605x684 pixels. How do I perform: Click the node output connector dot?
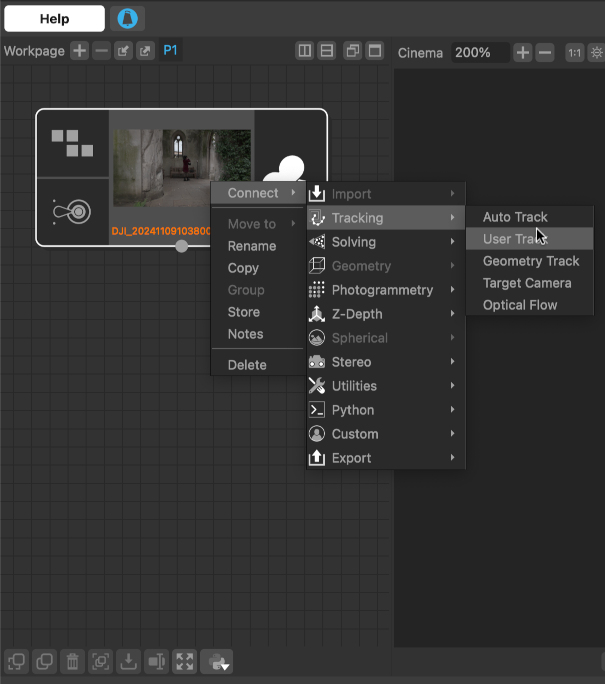point(181,246)
